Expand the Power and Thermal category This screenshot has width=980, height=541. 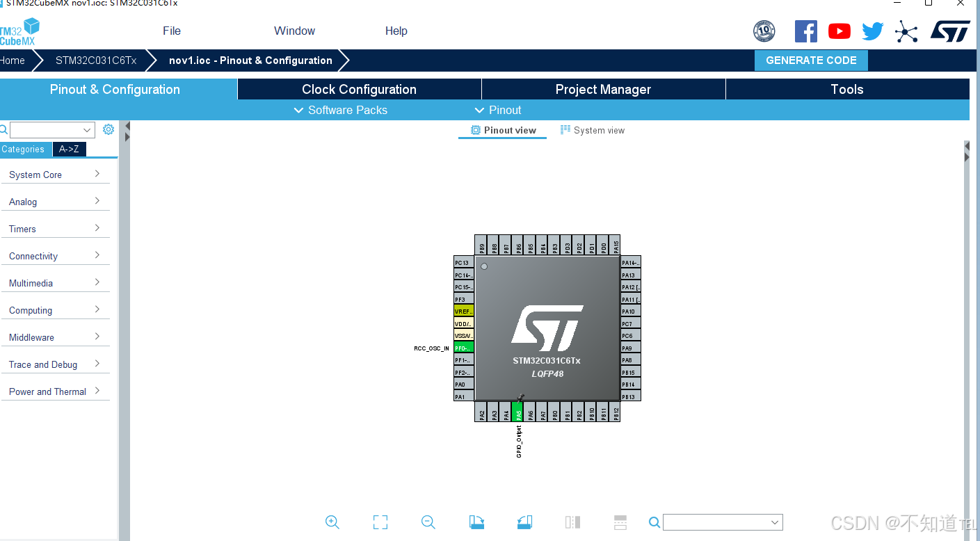tap(55, 391)
